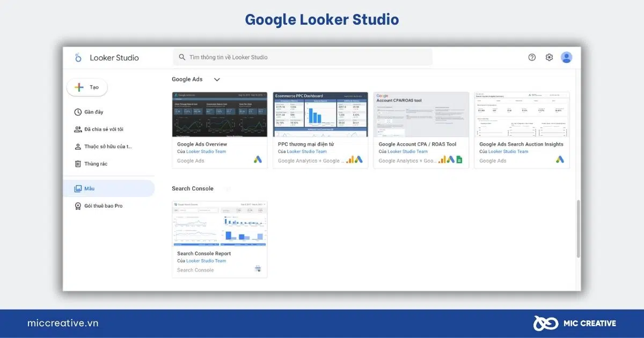This screenshot has height=338, width=644.
Task: Expand the Google Ads category chevron
Action: coord(217,79)
